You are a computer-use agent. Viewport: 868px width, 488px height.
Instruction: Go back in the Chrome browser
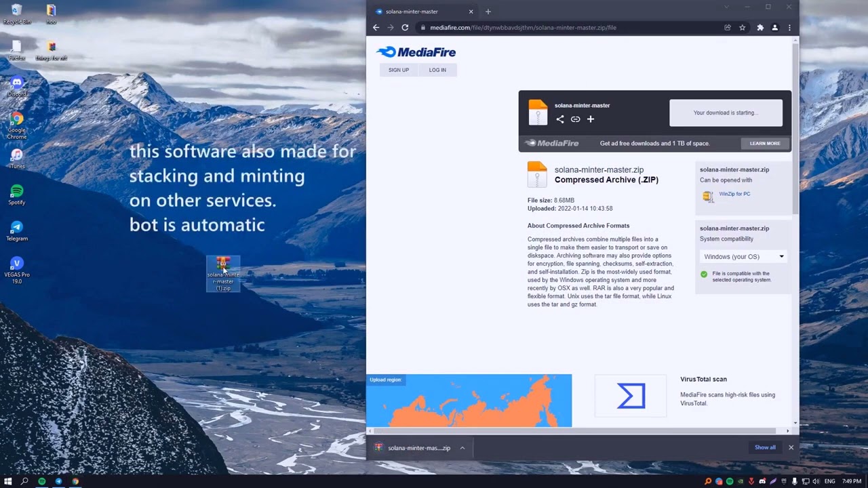click(x=376, y=28)
